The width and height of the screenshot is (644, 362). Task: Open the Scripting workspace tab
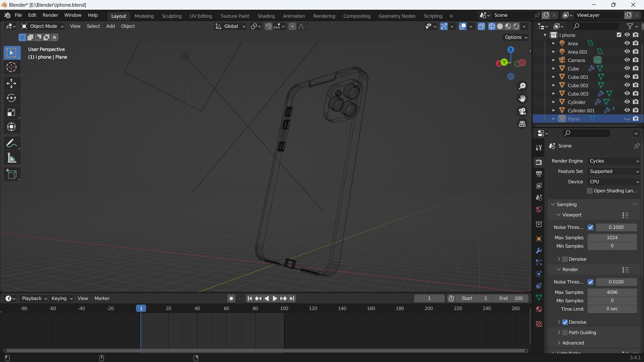pos(433,16)
